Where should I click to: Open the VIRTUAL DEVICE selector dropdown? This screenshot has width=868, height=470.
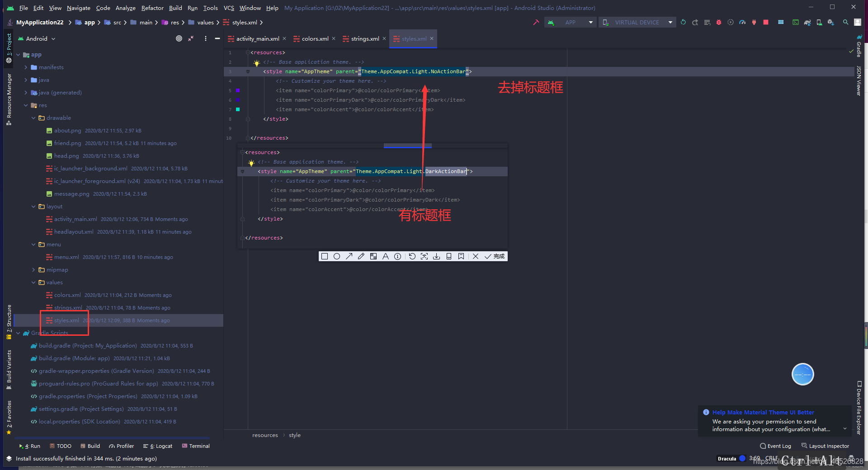click(637, 22)
